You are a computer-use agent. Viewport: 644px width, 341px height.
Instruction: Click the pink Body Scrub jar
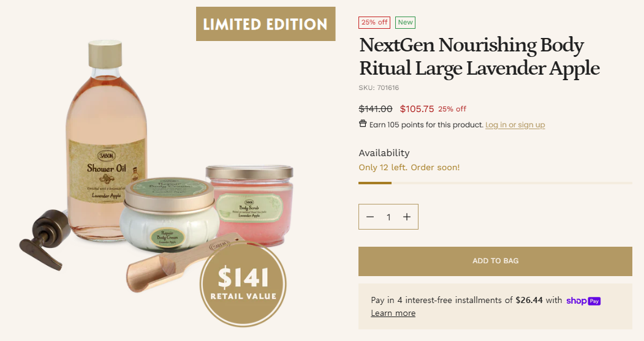pyautogui.click(x=251, y=203)
